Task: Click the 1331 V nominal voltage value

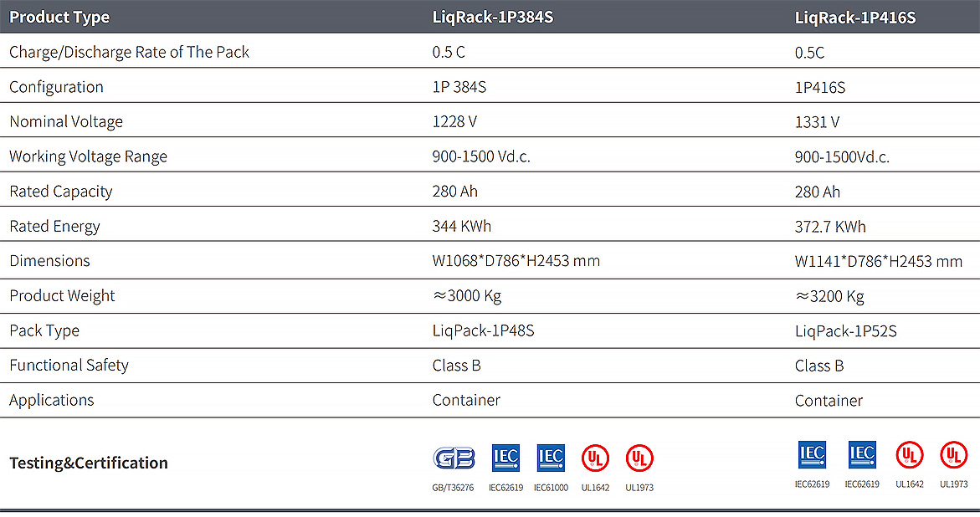Action: (x=817, y=122)
